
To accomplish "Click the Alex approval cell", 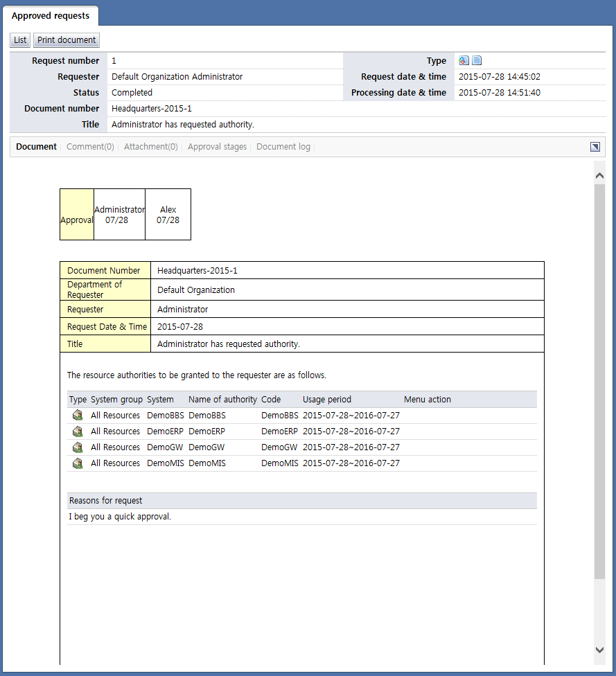I will click(168, 215).
